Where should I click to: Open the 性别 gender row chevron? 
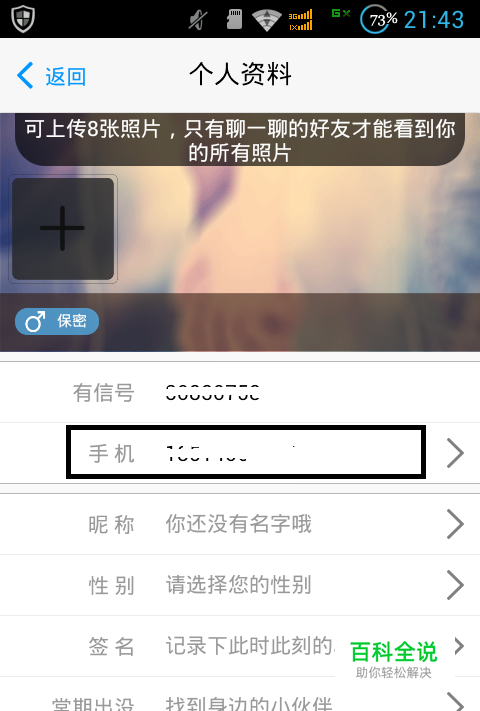point(455,585)
